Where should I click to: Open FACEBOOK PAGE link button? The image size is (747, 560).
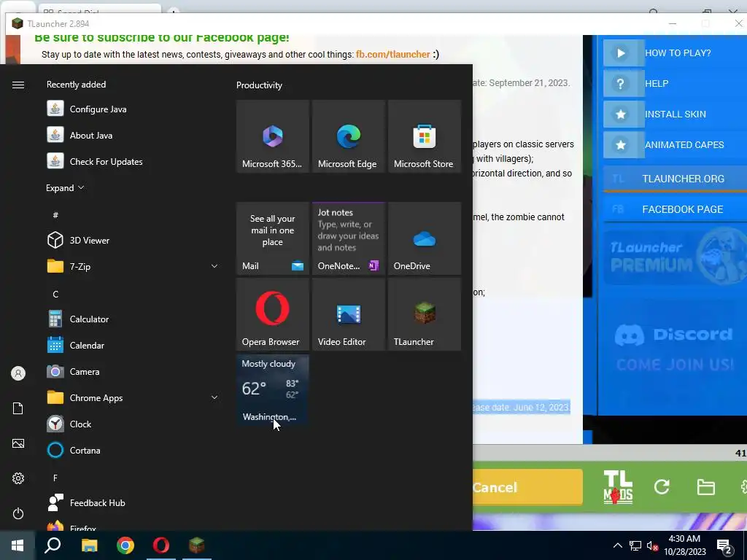tap(675, 209)
